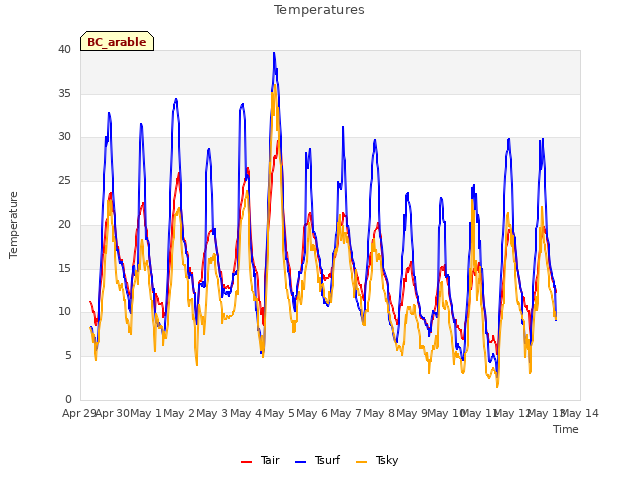
Task: Click the May 3 x-axis label
Action: tap(211, 413)
